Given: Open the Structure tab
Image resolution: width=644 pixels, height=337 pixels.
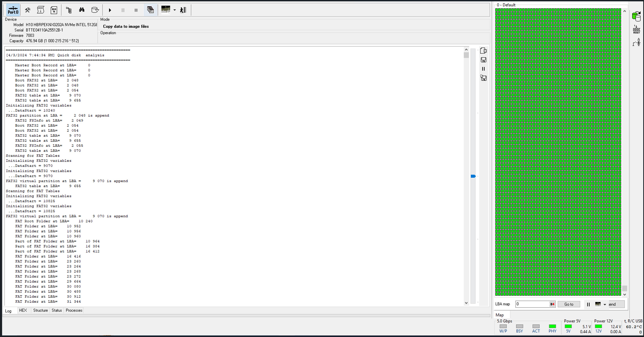Looking at the screenshot, I should tap(40, 310).
